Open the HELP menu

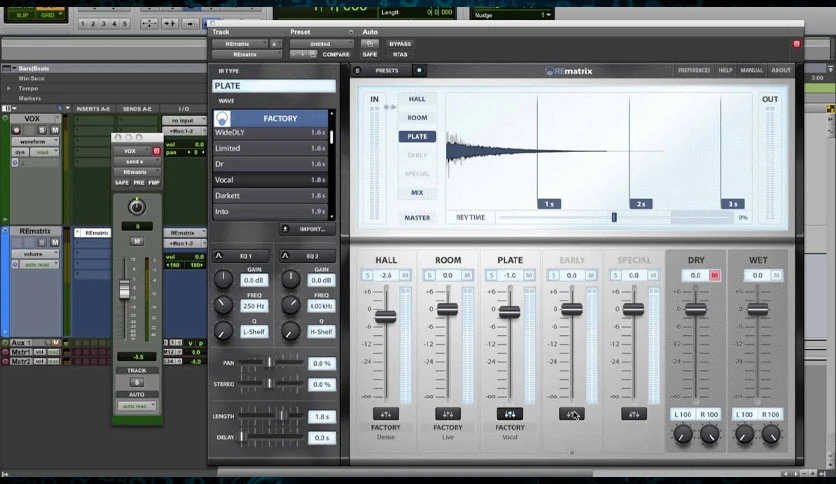pos(725,70)
